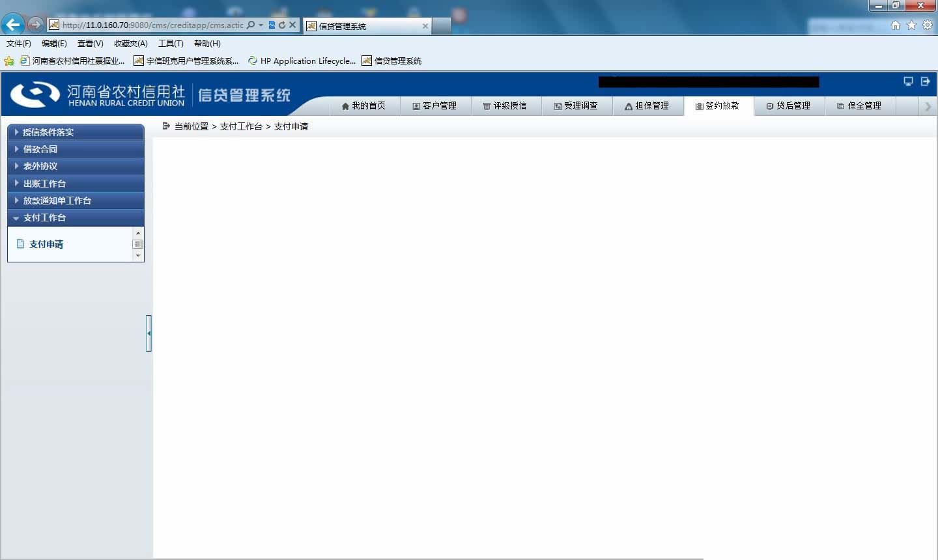Click the breadcrumb icon before 当前位置
The image size is (938, 560).
pyautogui.click(x=166, y=126)
